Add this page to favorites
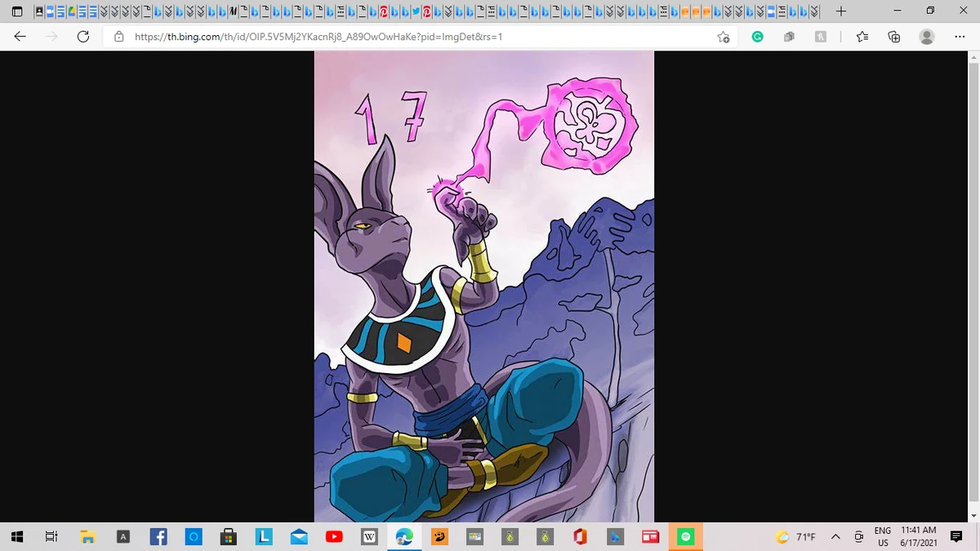Image resolution: width=980 pixels, height=551 pixels. (x=724, y=37)
